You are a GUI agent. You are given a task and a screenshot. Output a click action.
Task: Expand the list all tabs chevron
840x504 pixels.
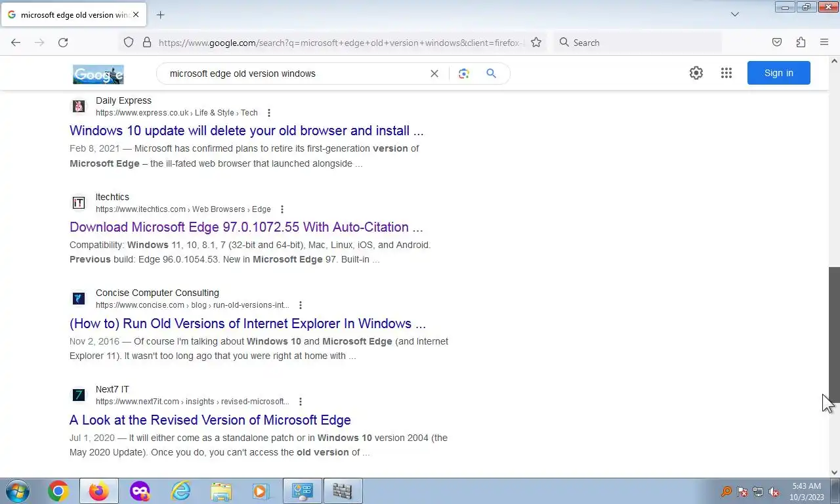click(735, 14)
